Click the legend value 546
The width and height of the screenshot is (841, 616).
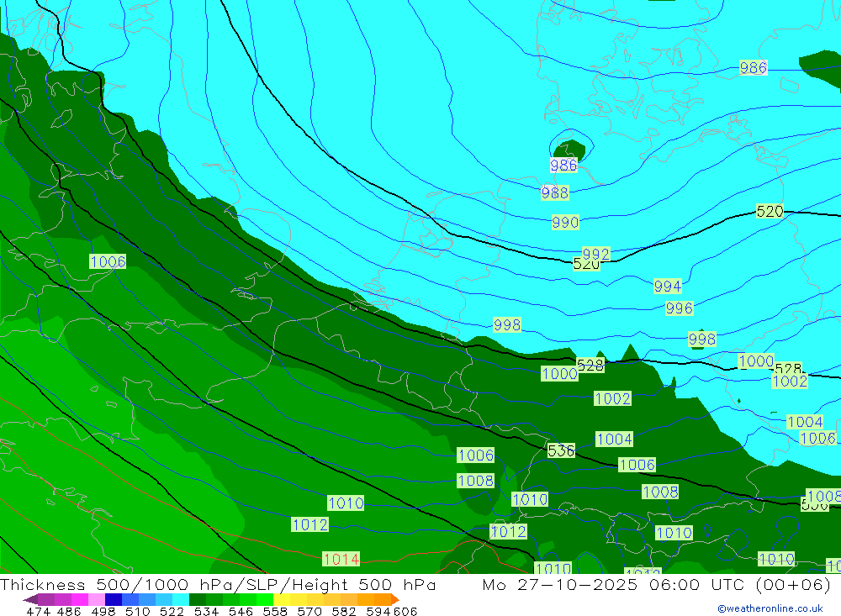click(241, 611)
